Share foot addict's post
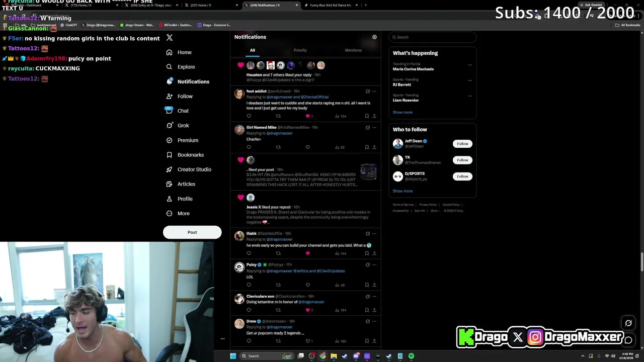The height and width of the screenshot is (362, 644). (374, 116)
